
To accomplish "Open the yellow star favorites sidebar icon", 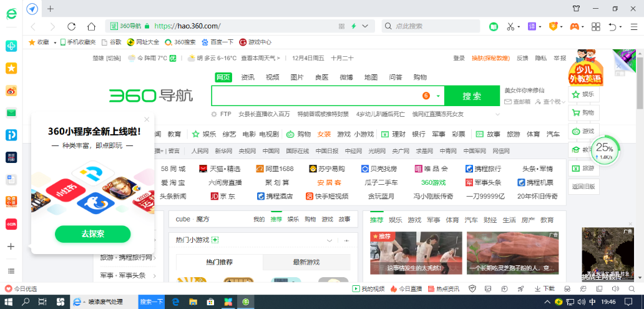I will [11, 68].
